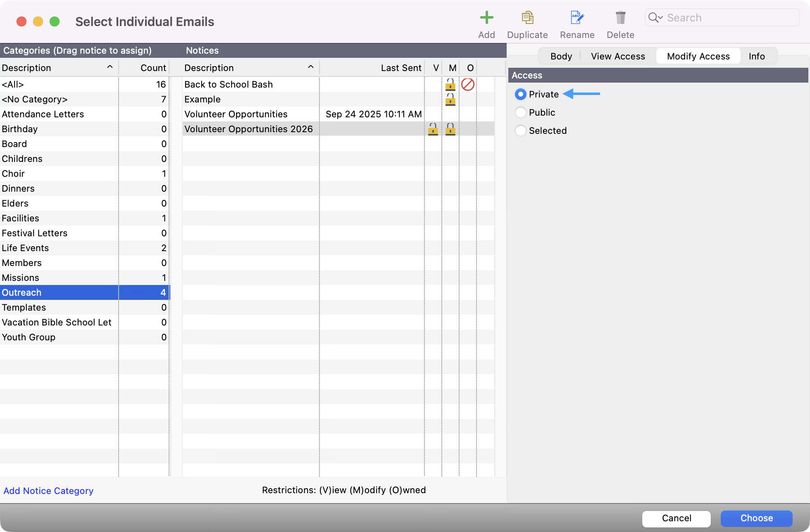The image size is (810, 532).
Task: Choose the Selected access radio button
Action: (521, 131)
